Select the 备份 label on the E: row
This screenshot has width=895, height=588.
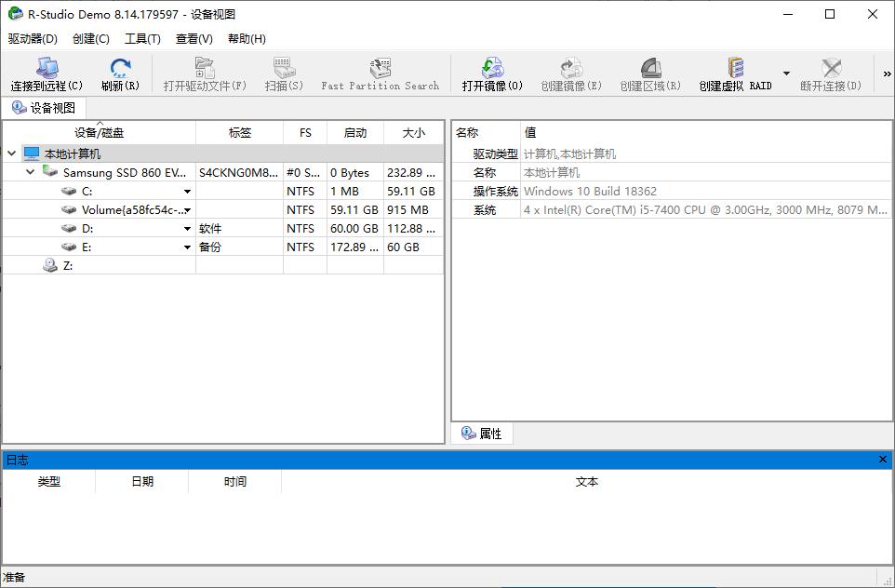[210, 247]
